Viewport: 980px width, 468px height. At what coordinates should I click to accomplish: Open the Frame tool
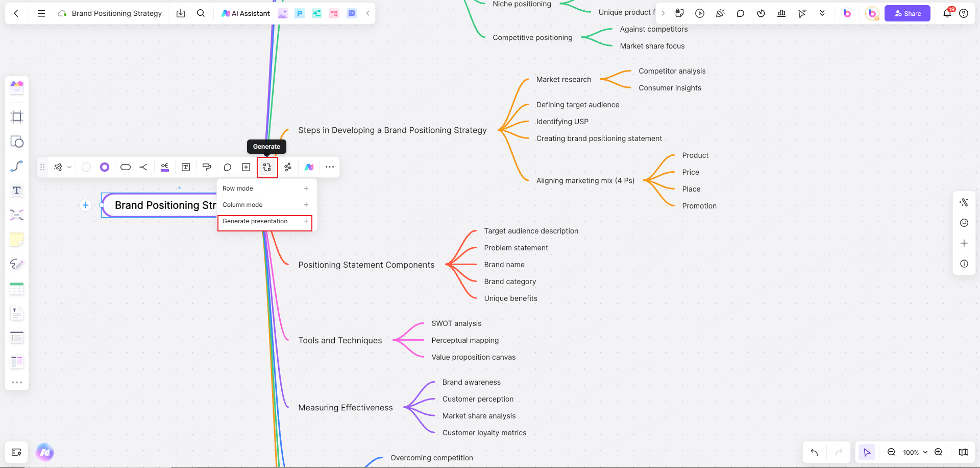[17, 116]
